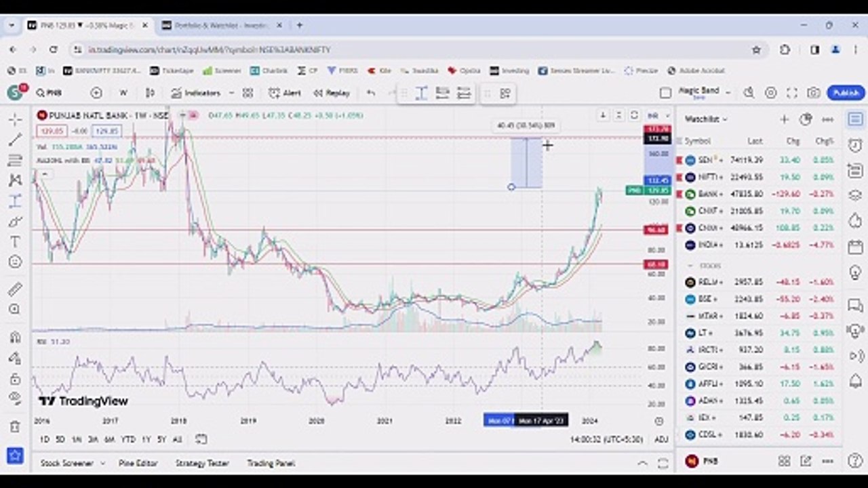
Task: Open the alerts clock sidebar panel
Action: (855, 145)
